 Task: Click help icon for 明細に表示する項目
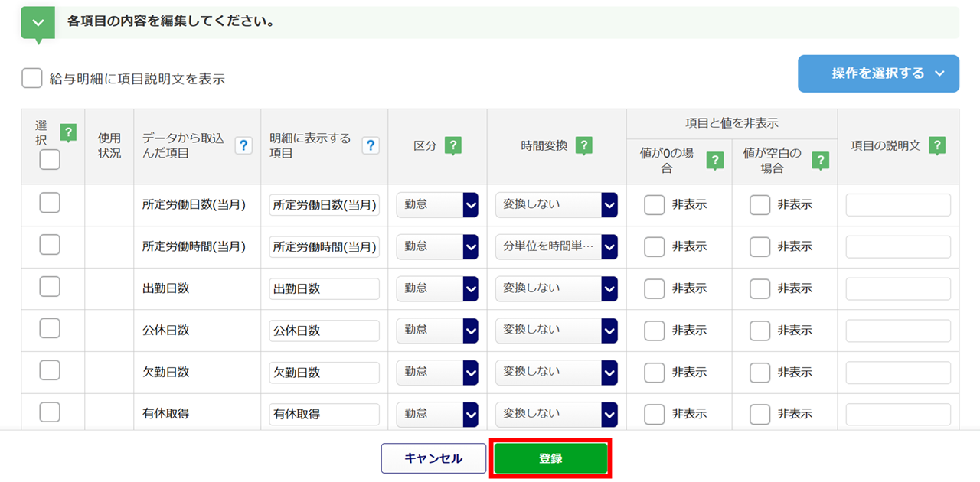tap(371, 145)
